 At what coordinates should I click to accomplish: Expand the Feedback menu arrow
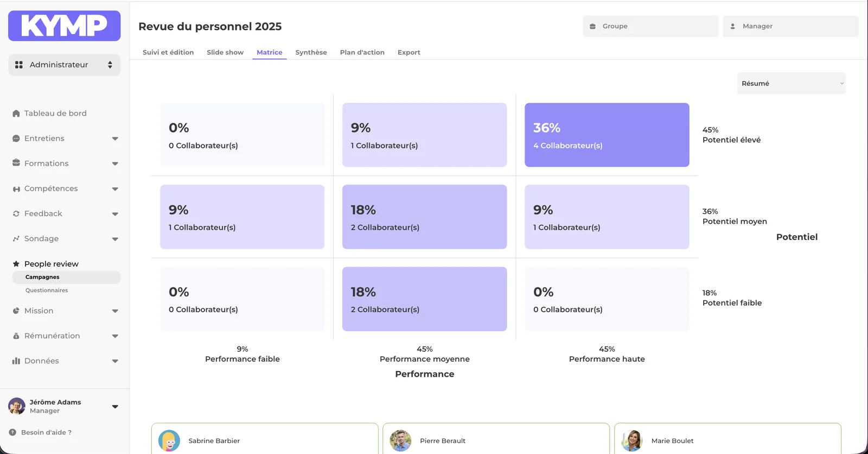pos(115,214)
